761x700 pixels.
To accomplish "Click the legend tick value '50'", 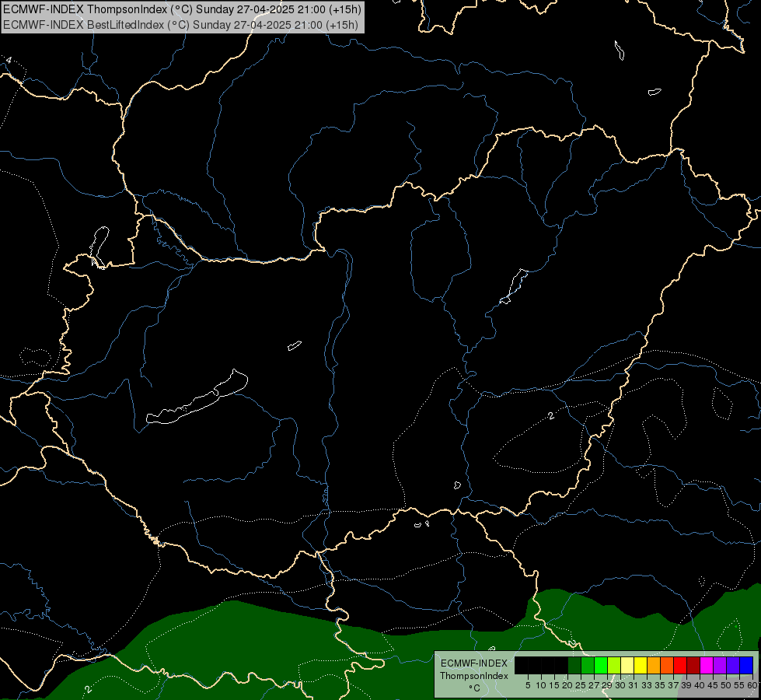I will (x=725, y=685).
